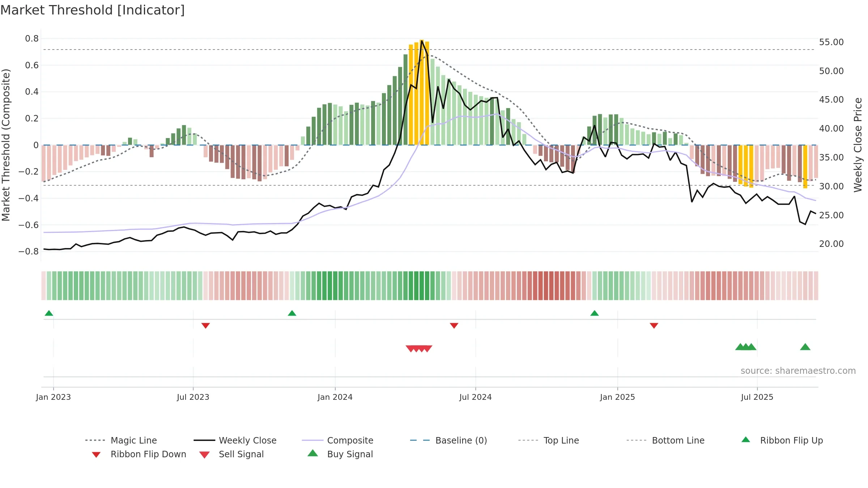Click the Jul 2025 x-axis label

pos(757,397)
